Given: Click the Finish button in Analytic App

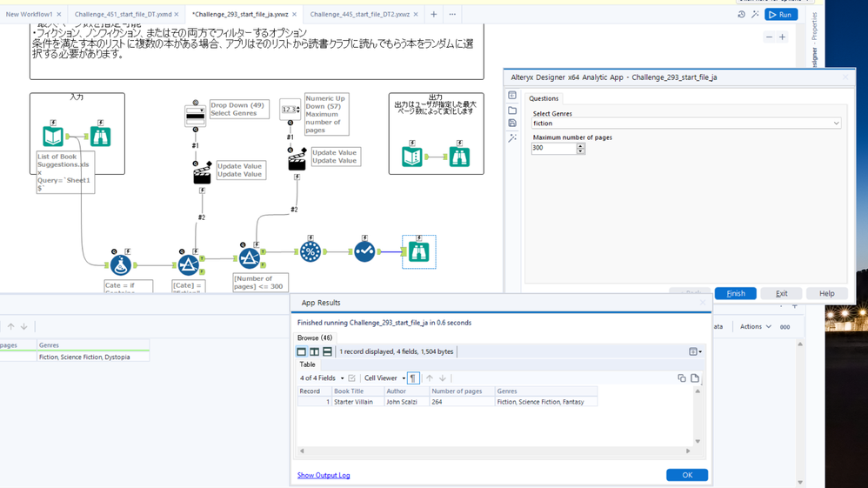Looking at the screenshot, I should pos(735,293).
